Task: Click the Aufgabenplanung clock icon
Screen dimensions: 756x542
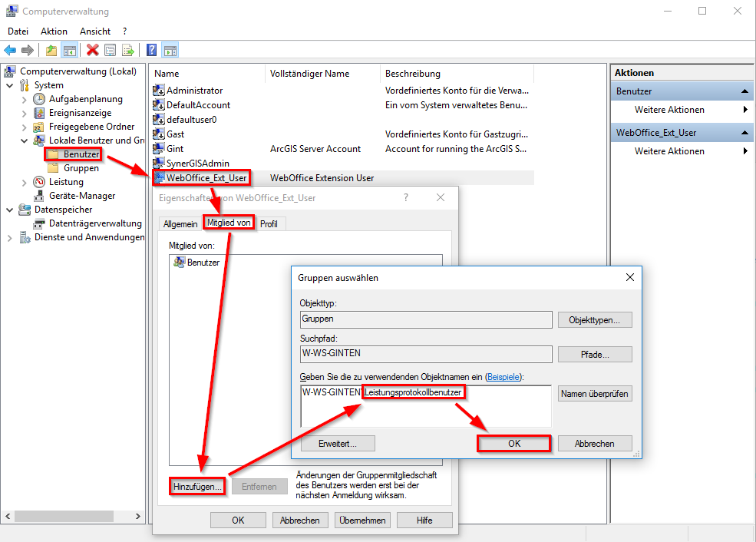Action: point(39,99)
